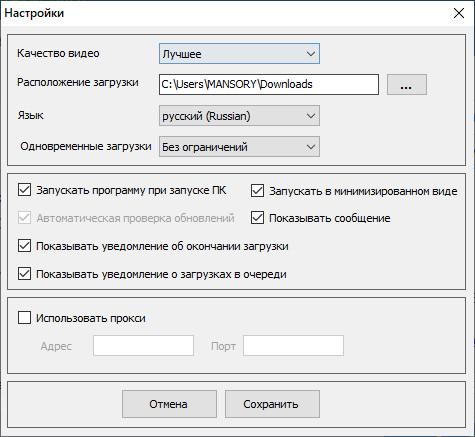Click the Настройки title bar text
The image size is (475, 437).
coord(34,13)
